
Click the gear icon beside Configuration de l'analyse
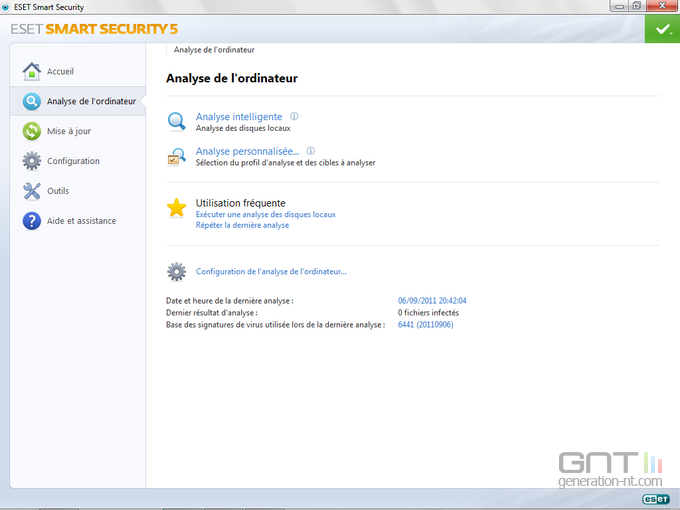pos(177,272)
